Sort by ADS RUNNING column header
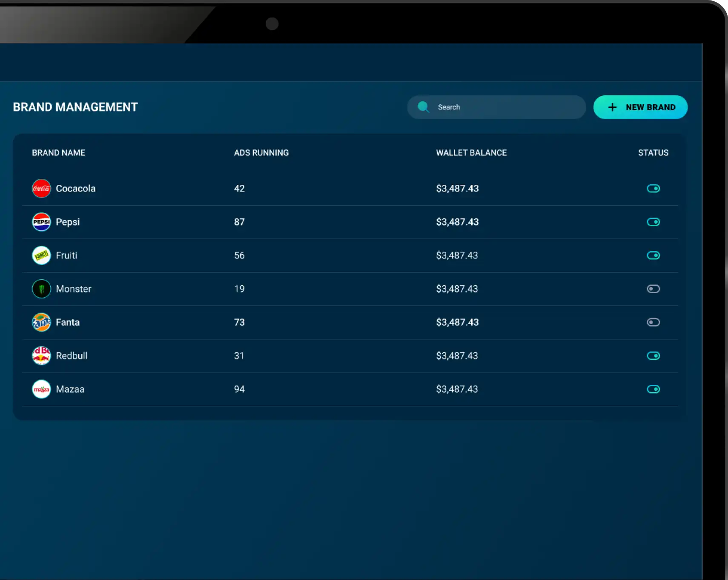 (x=261, y=152)
